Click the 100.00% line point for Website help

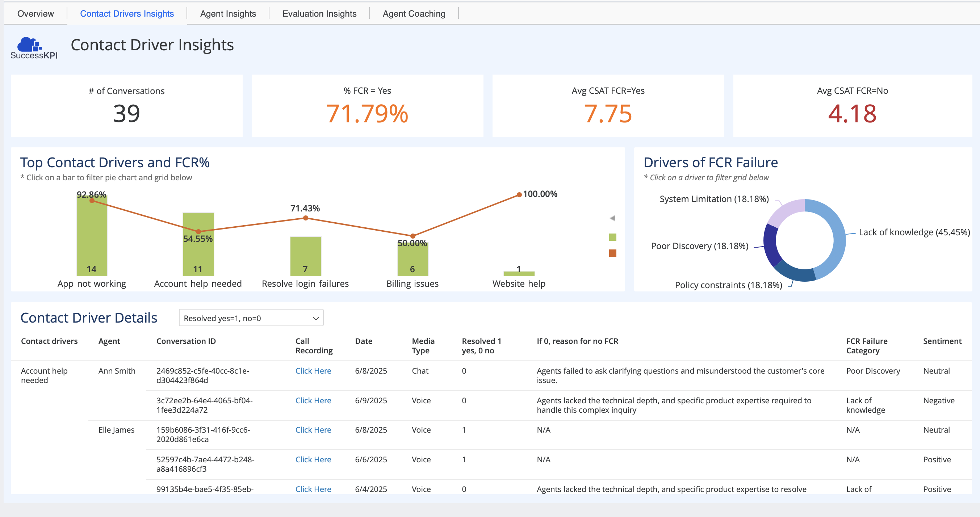519,195
